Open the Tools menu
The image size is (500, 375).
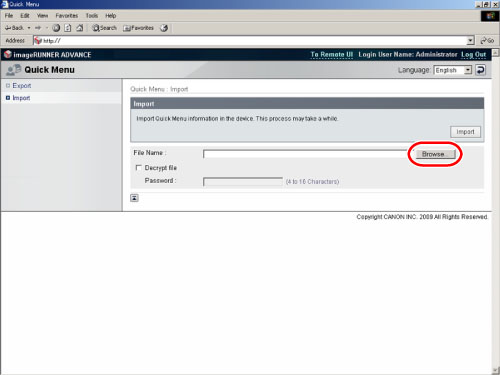click(x=92, y=16)
